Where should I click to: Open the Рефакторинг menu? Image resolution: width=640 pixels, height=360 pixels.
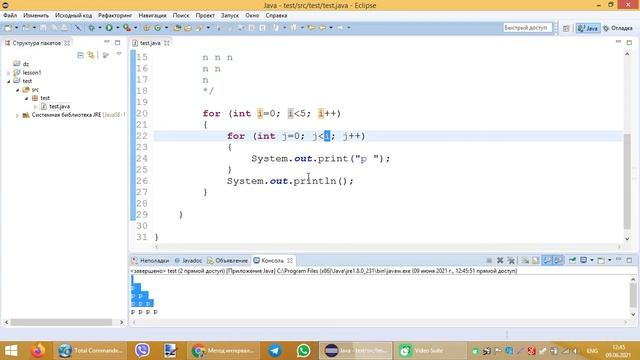[x=115, y=16]
